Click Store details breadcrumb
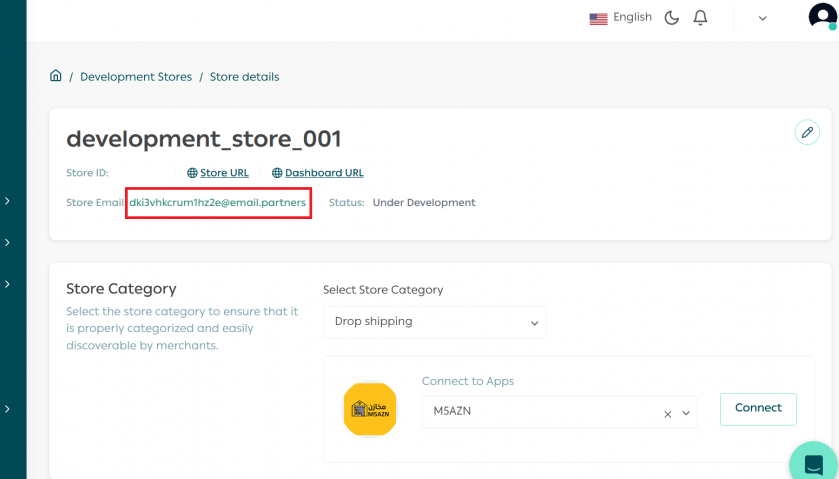Viewport: 839px width, 479px height. pos(245,77)
